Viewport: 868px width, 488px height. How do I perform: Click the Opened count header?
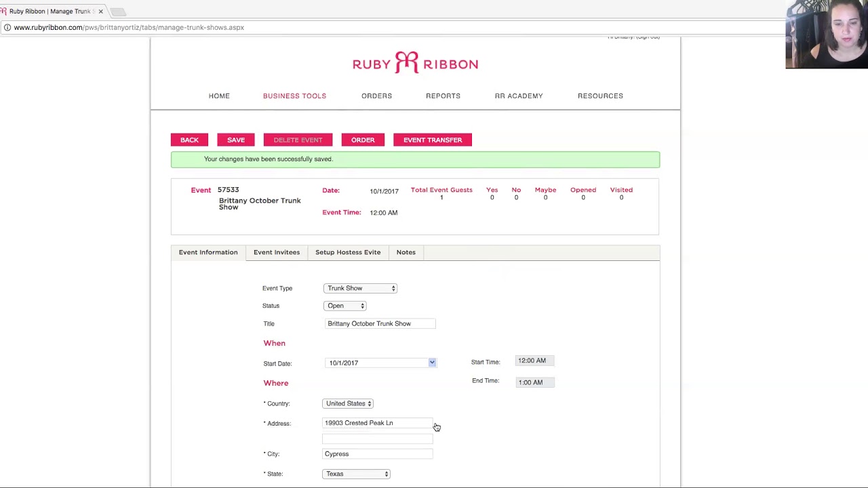tap(583, 190)
